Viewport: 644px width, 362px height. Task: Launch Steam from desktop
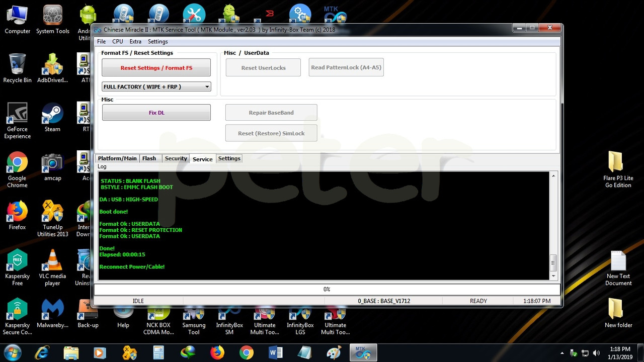click(52, 118)
